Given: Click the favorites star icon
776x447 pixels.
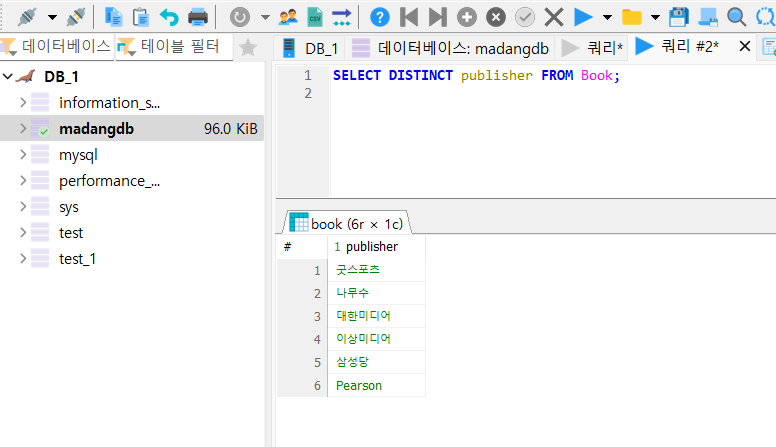Looking at the screenshot, I should [247, 48].
